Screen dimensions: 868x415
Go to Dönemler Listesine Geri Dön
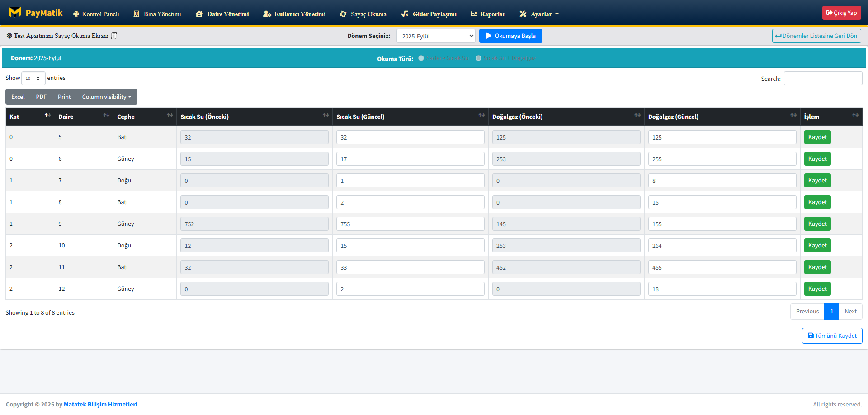point(816,36)
